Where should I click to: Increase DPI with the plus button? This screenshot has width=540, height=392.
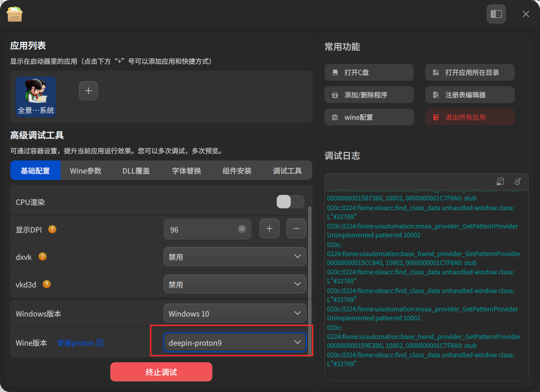point(269,228)
